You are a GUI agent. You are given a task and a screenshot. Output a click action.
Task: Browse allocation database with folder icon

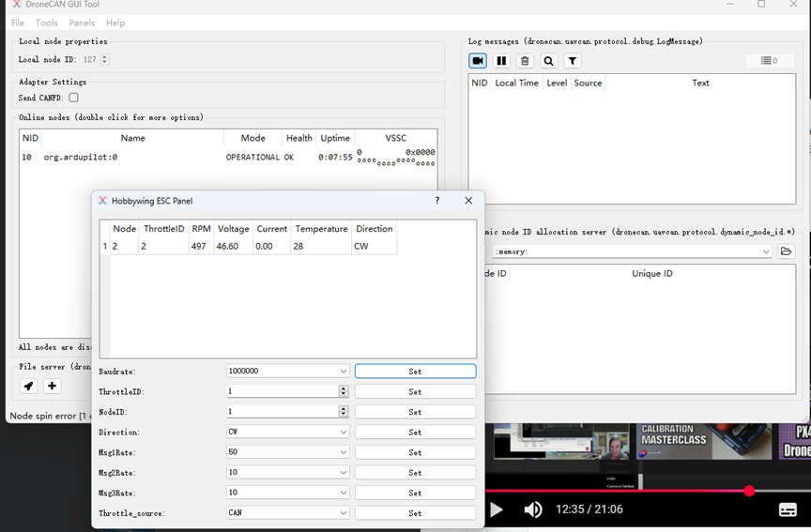pos(786,251)
